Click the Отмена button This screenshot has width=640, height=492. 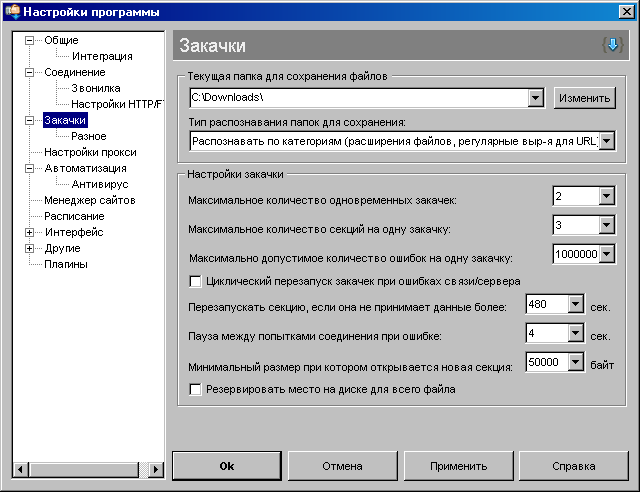(x=342, y=466)
